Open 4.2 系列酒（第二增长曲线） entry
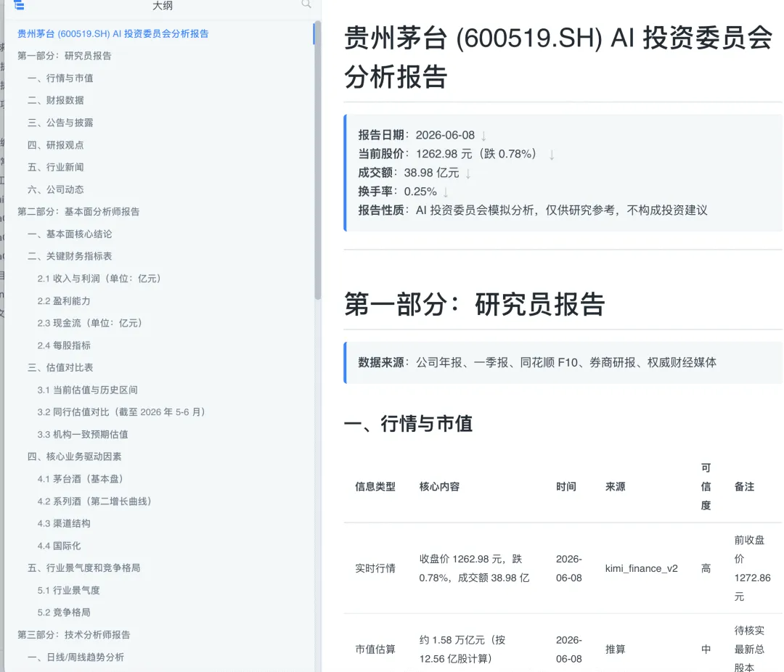Viewport: 784px width, 672px height. (x=94, y=501)
